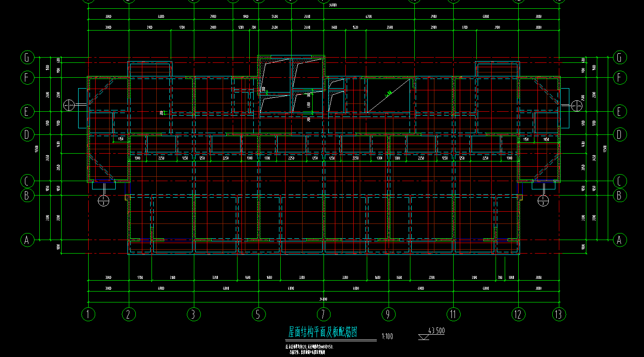
Task: Click the 1:100 scale label
Action: point(387,336)
